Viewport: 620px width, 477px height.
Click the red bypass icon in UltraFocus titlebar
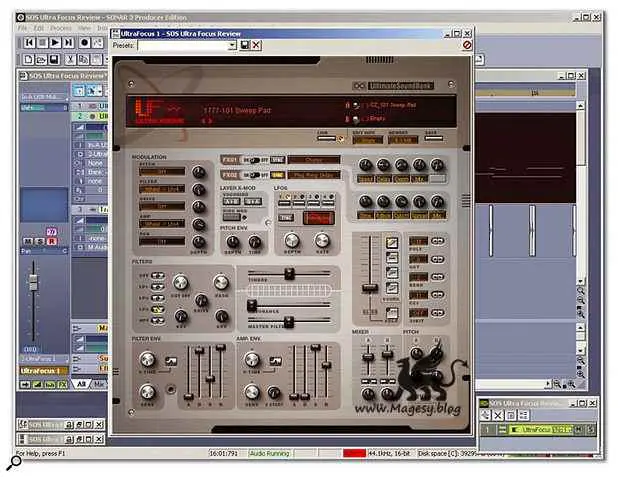(x=467, y=45)
